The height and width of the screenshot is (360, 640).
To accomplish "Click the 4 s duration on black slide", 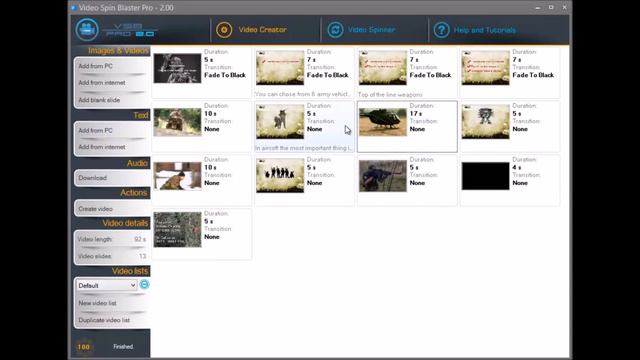I will 516,167.
